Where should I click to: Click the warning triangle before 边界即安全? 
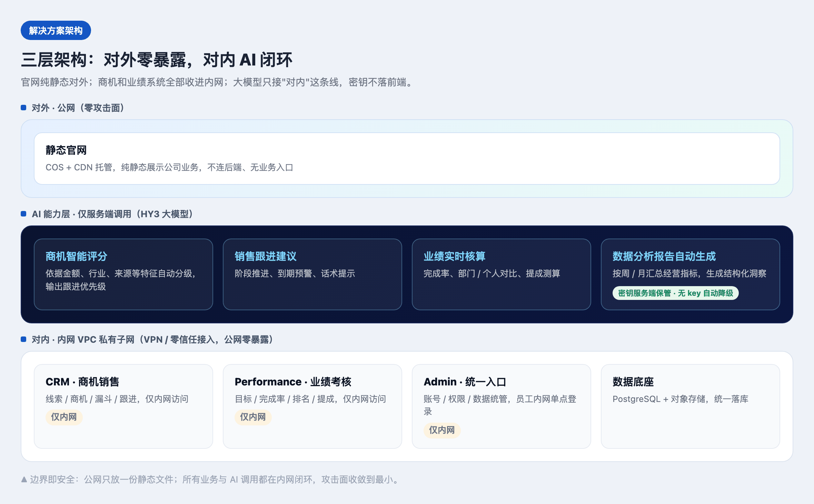click(x=24, y=480)
